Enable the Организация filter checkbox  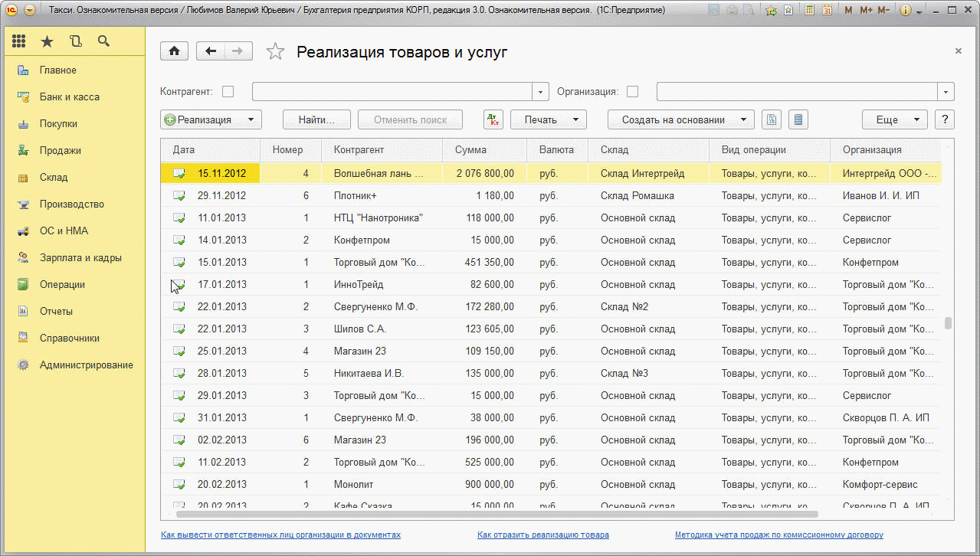[632, 91]
